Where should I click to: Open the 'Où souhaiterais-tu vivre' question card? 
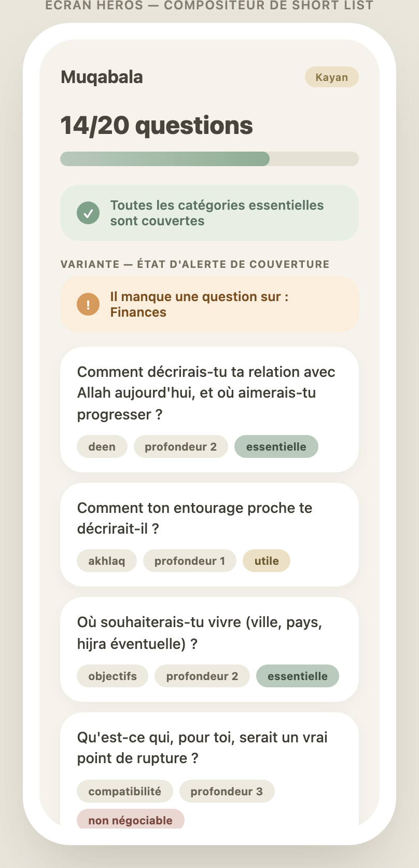[209, 649]
